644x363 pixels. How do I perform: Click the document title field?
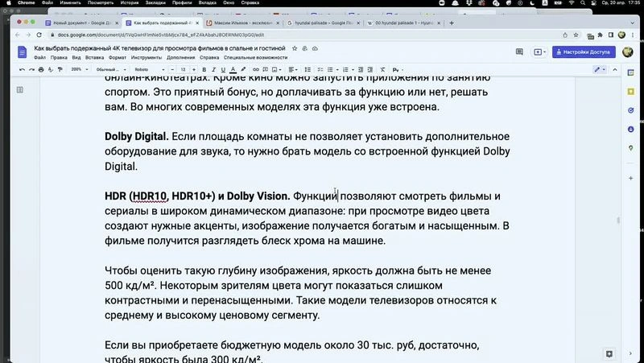(159, 48)
